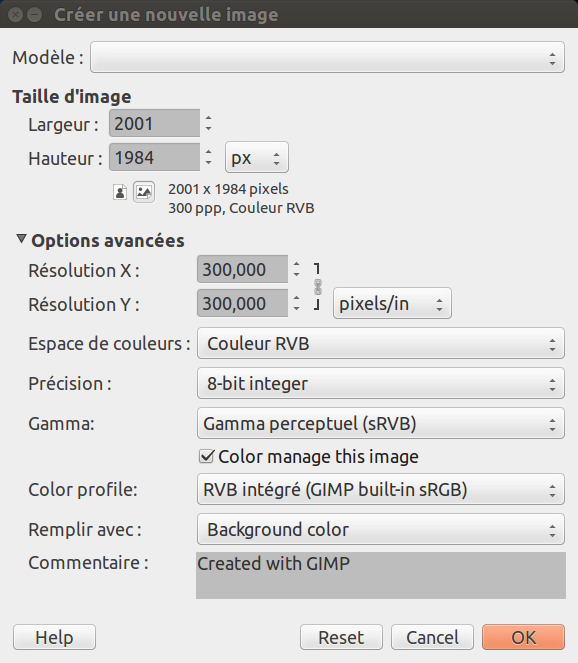Select portrait orientation icon
This screenshot has width=578, height=663.
(120, 192)
